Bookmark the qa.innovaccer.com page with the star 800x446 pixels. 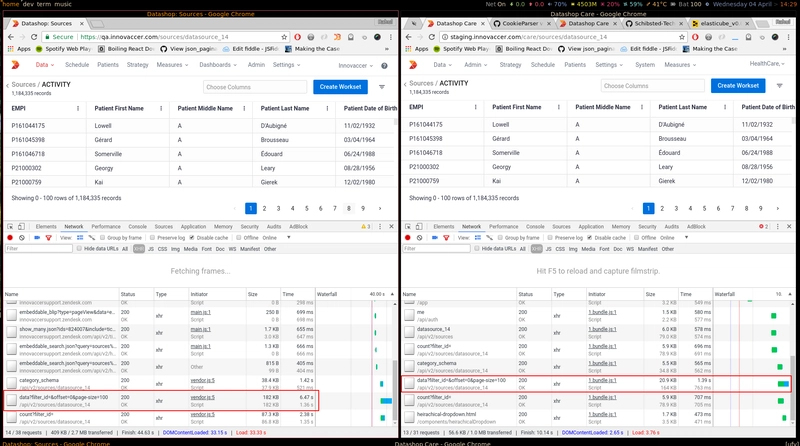[284, 37]
